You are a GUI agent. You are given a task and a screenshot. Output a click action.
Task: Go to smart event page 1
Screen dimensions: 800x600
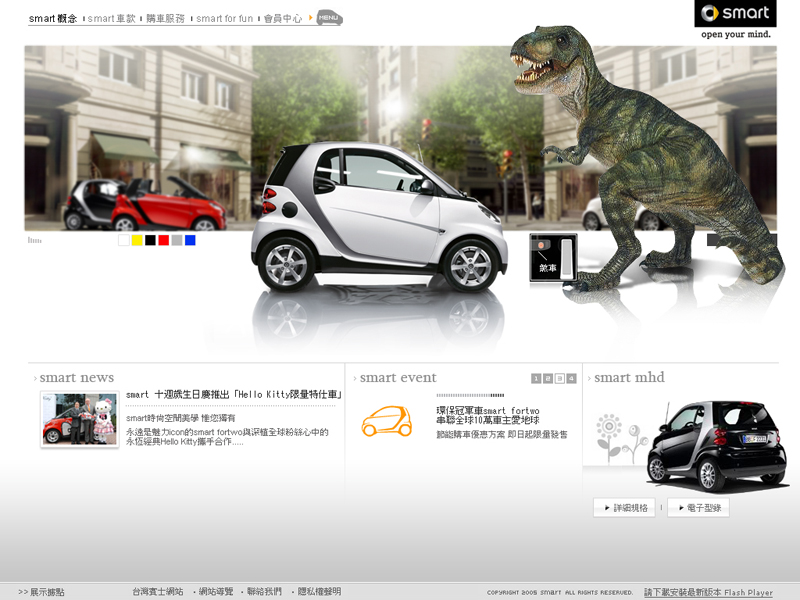[536, 379]
